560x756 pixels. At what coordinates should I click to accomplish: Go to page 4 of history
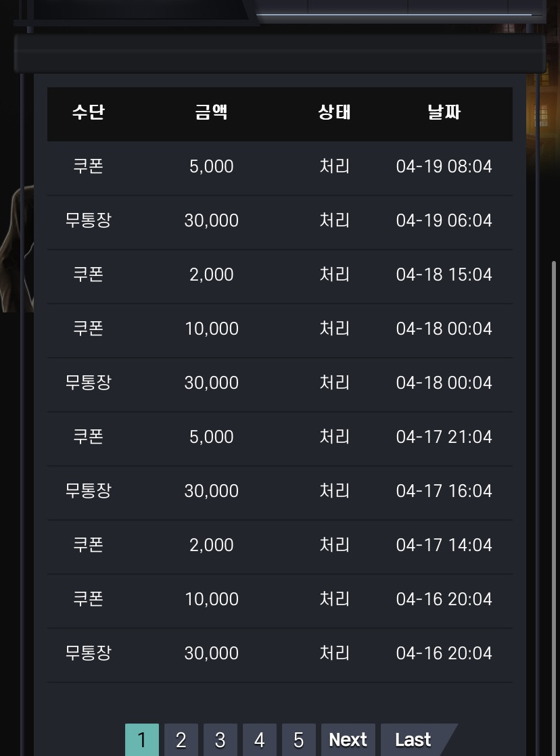(x=260, y=740)
